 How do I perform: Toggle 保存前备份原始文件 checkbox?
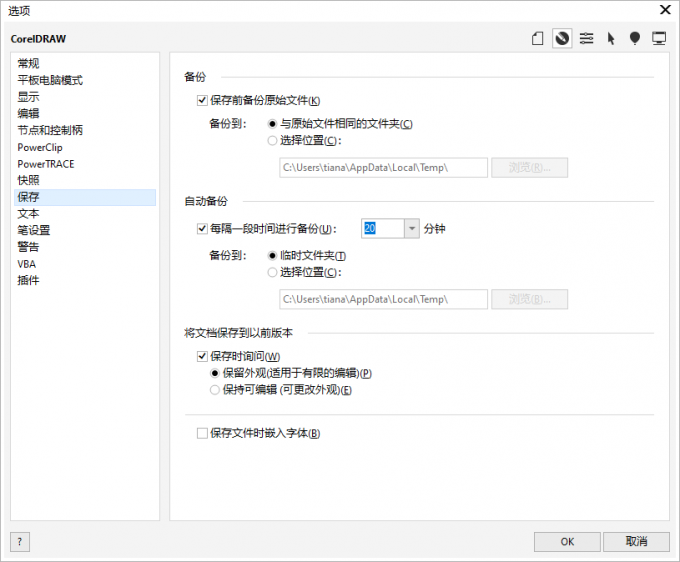[x=202, y=101]
